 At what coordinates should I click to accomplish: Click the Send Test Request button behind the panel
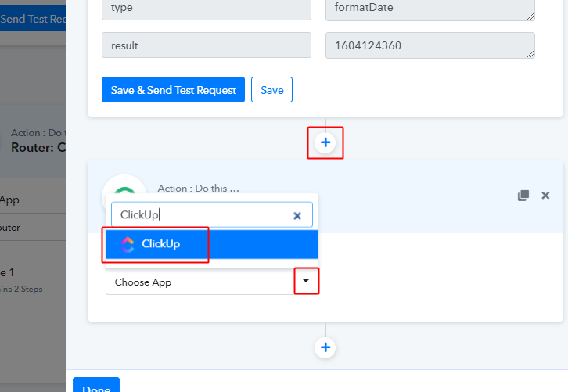(33, 19)
